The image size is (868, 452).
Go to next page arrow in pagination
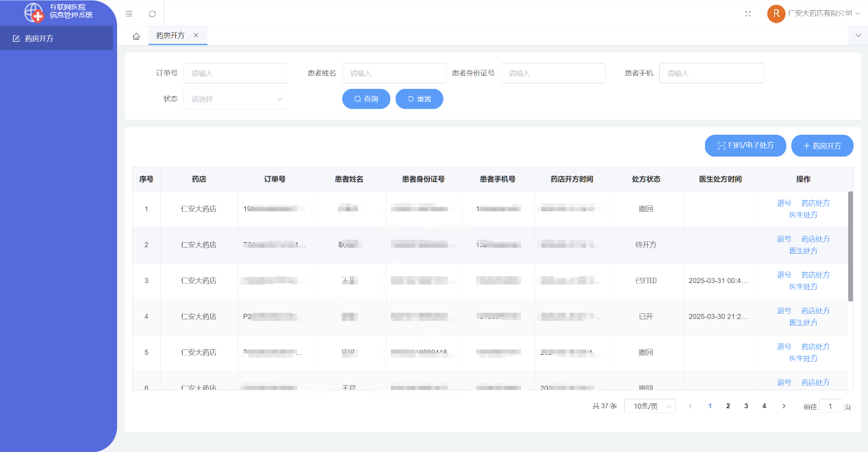(x=784, y=406)
